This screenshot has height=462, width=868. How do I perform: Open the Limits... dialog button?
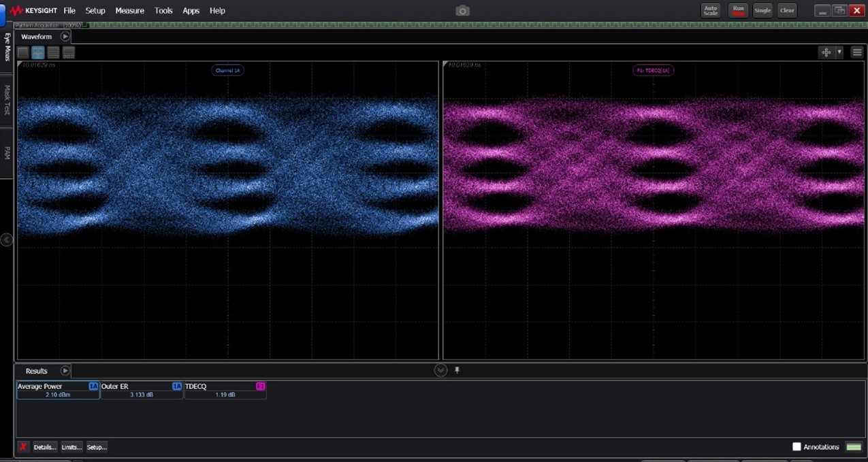(x=71, y=447)
